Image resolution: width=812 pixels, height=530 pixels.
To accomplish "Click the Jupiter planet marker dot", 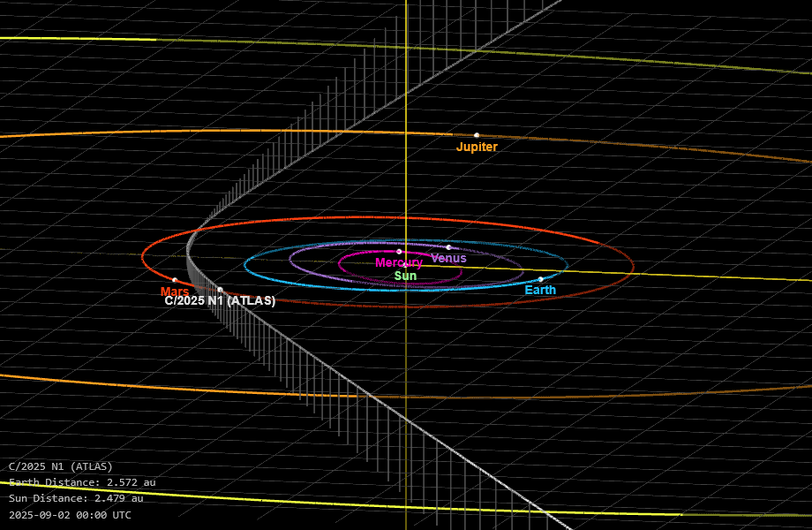I will (477, 135).
